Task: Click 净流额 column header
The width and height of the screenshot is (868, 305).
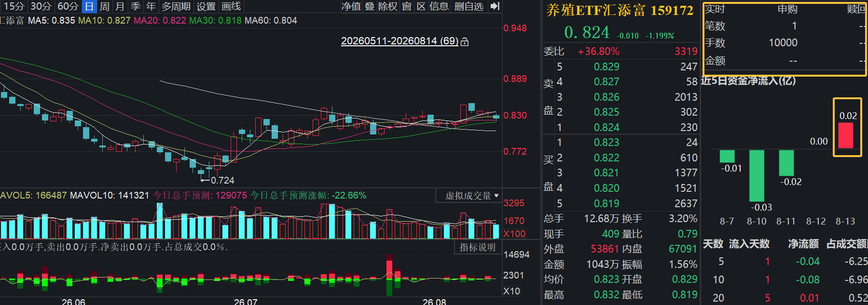Action: (x=803, y=244)
